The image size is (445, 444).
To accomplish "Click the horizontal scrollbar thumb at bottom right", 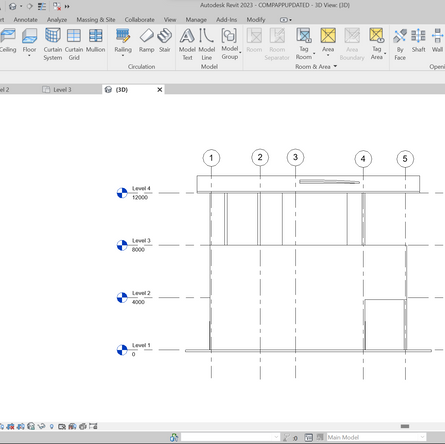I will coord(405,426).
